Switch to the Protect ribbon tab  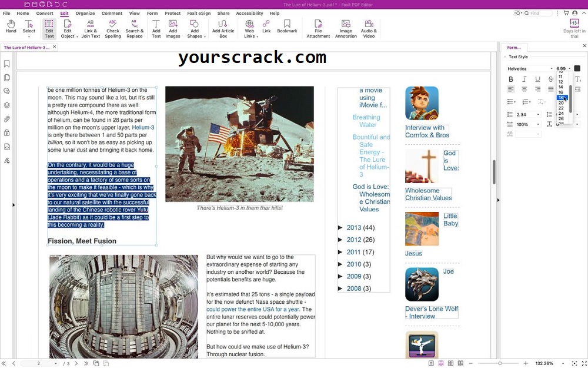tap(172, 13)
